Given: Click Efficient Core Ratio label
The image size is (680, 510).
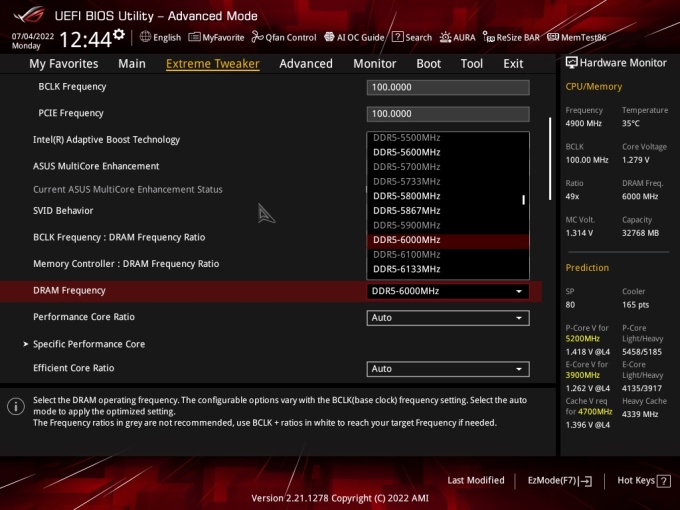Looking at the screenshot, I should coord(74,368).
